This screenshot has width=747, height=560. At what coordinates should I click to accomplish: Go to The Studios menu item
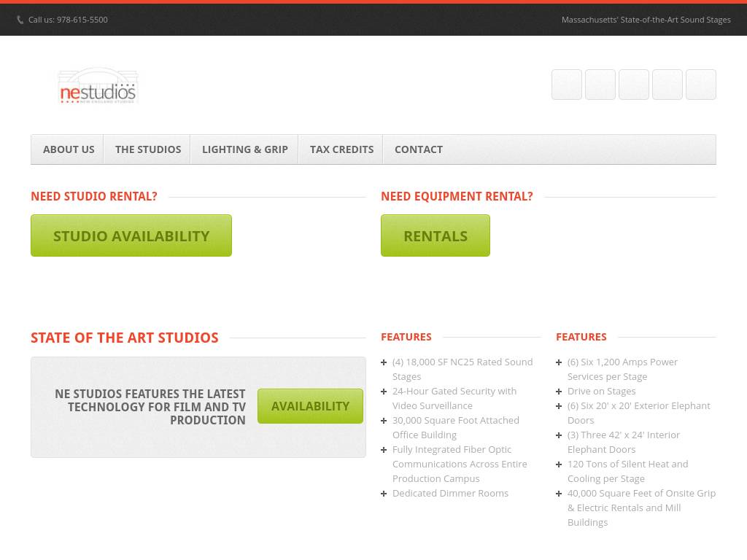(x=148, y=149)
